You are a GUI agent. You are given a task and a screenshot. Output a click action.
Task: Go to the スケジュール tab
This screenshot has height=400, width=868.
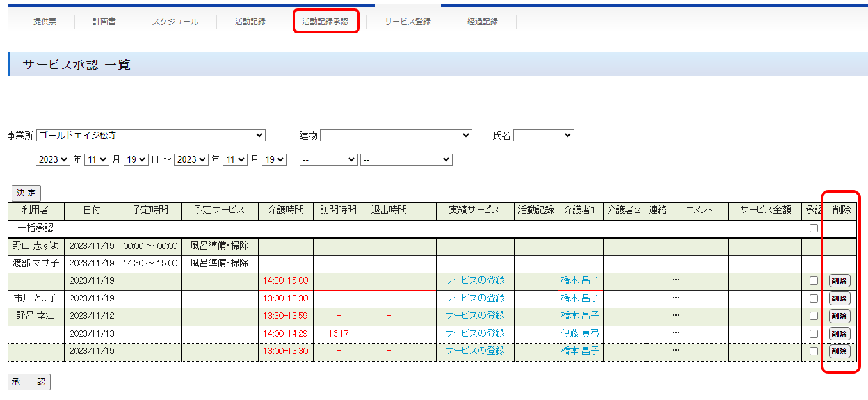(x=175, y=21)
